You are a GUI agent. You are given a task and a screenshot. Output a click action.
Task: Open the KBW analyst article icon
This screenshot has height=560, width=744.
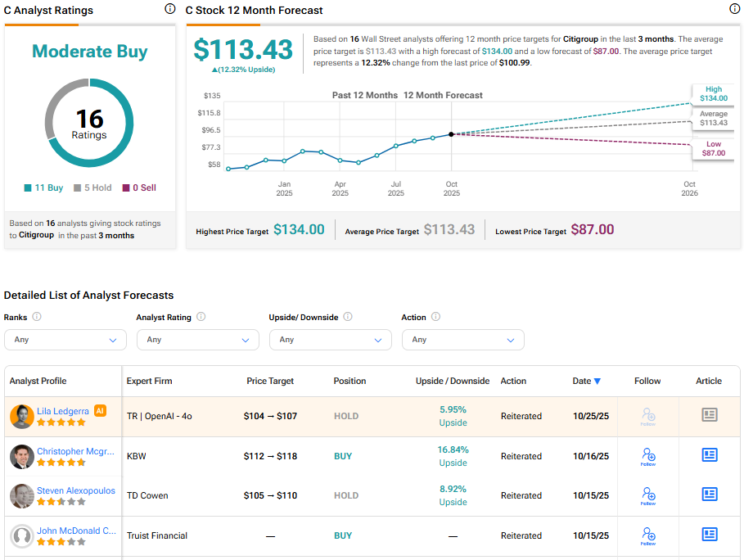[710, 455]
